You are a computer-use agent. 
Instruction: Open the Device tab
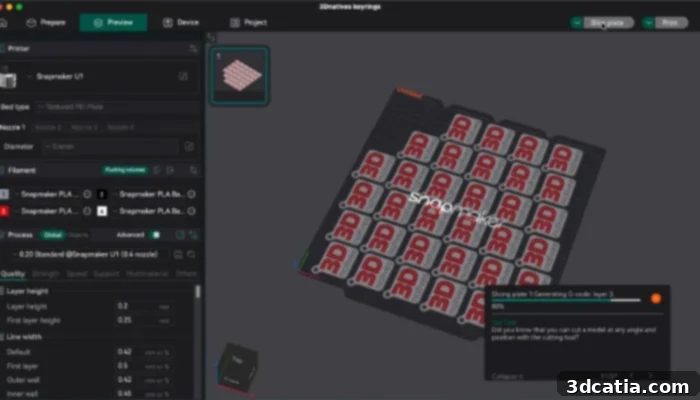click(180, 22)
